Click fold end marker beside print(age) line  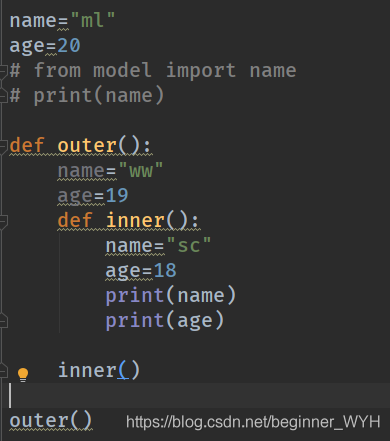3,321
